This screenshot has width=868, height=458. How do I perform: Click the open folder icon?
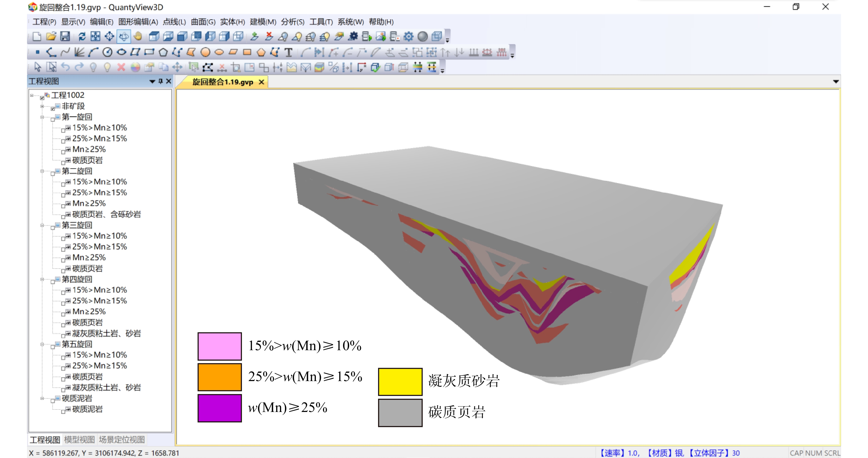pyautogui.click(x=51, y=36)
